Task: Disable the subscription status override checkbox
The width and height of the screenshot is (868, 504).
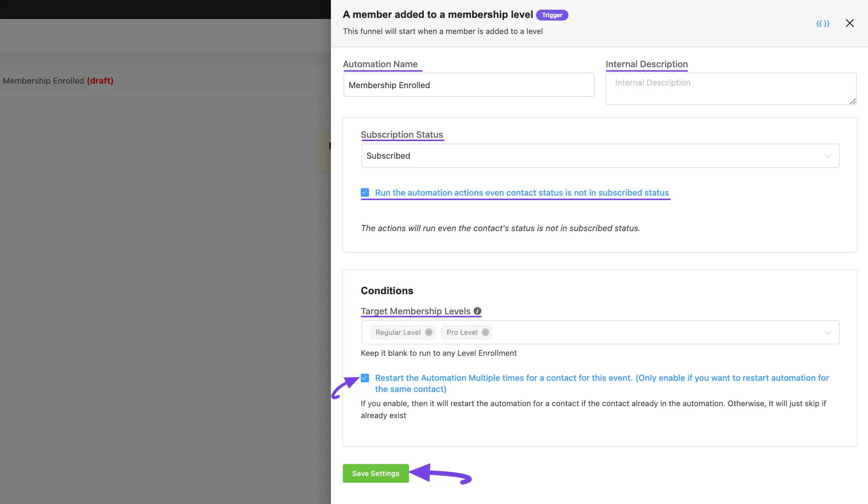Action: [365, 193]
